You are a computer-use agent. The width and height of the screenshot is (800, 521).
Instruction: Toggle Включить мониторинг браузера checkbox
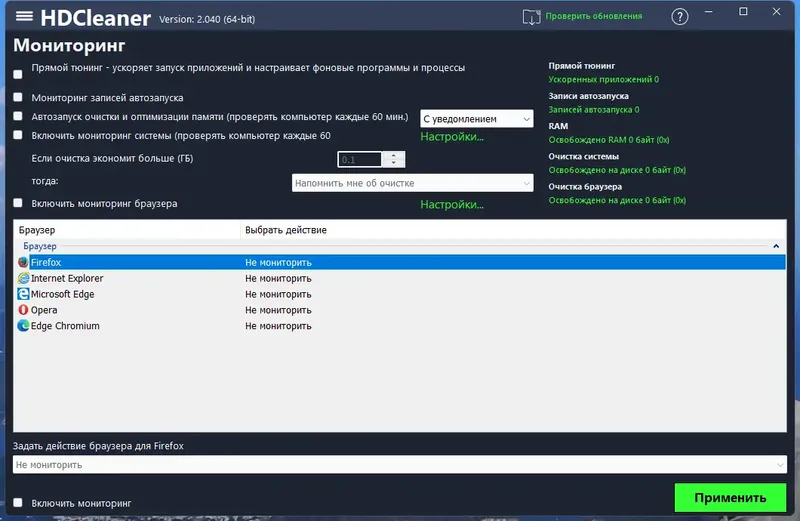pos(18,203)
